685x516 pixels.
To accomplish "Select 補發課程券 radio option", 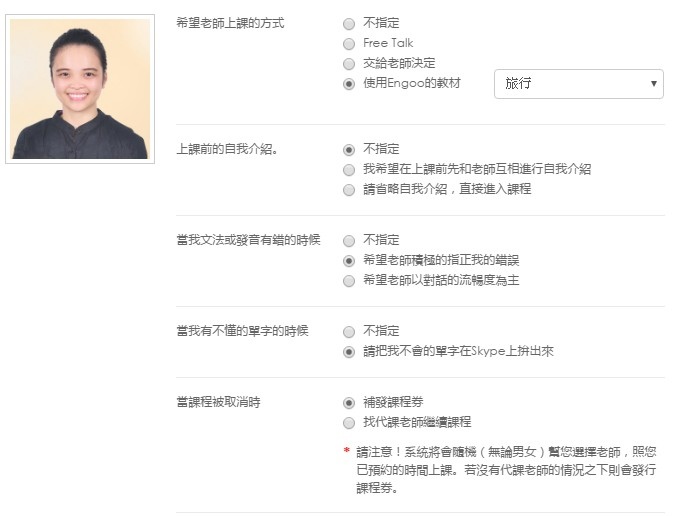I will (x=349, y=403).
